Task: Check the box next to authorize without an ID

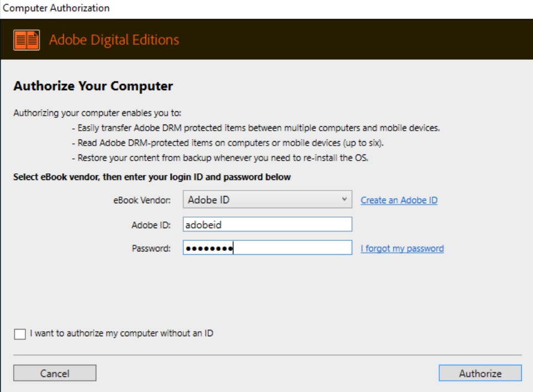Action: tap(19, 333)
